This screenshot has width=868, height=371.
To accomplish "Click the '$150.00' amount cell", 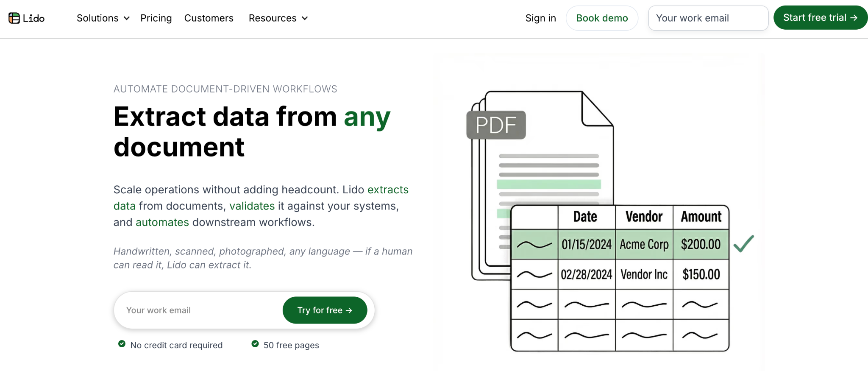I will [701, 275].
